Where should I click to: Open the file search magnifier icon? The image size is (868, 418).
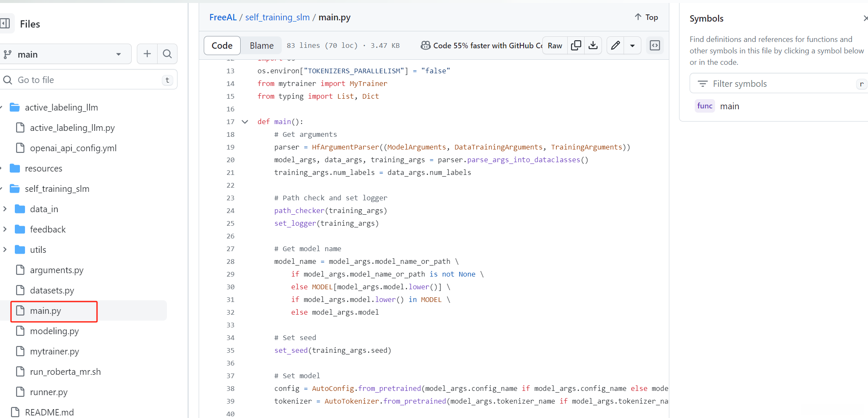(167, 54)
